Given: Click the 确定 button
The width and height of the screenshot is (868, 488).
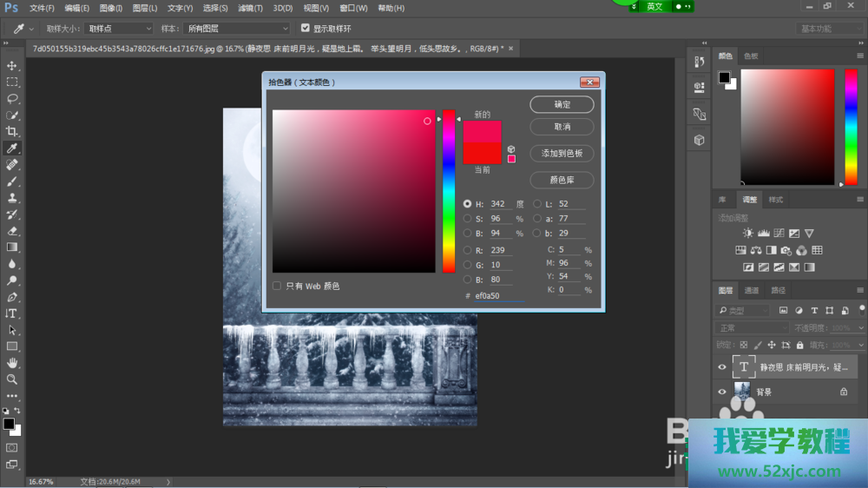Looking at the screenshot, I should coord(562,104).
